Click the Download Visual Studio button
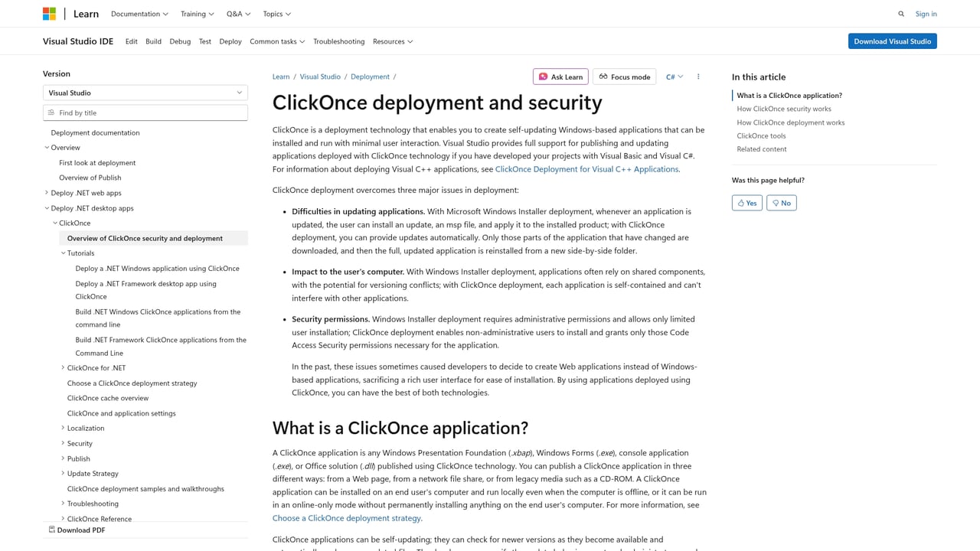980x551 pixels. [x=892, y=41]
